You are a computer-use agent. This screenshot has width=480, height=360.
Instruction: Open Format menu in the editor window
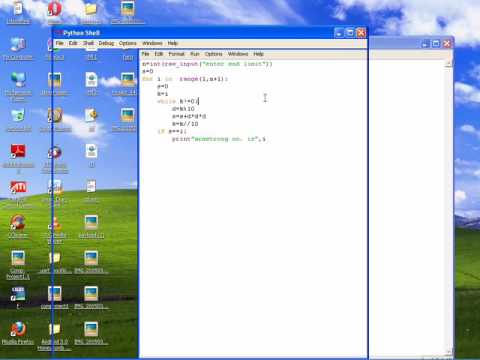(176, 54)
